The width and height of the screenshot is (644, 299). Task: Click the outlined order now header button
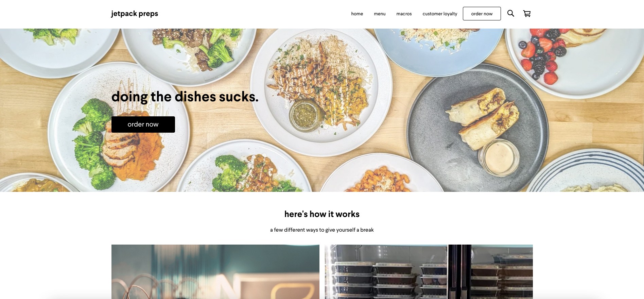[x=482, y=14]
